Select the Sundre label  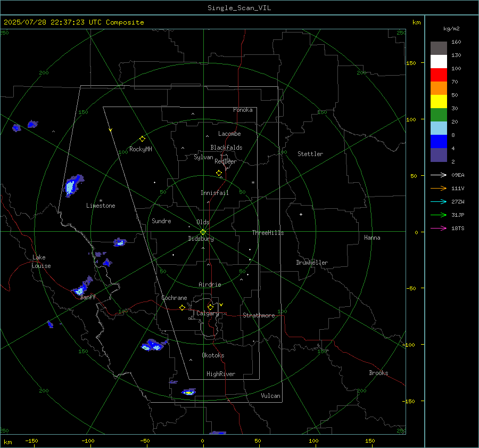[x=161, y=221]
